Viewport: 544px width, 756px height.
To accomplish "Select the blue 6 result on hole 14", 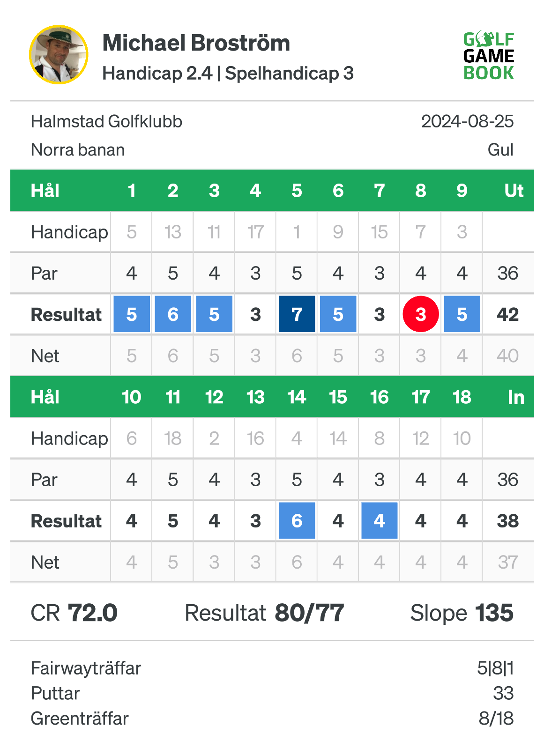I will pyautogui.click(x=297, y=521).
